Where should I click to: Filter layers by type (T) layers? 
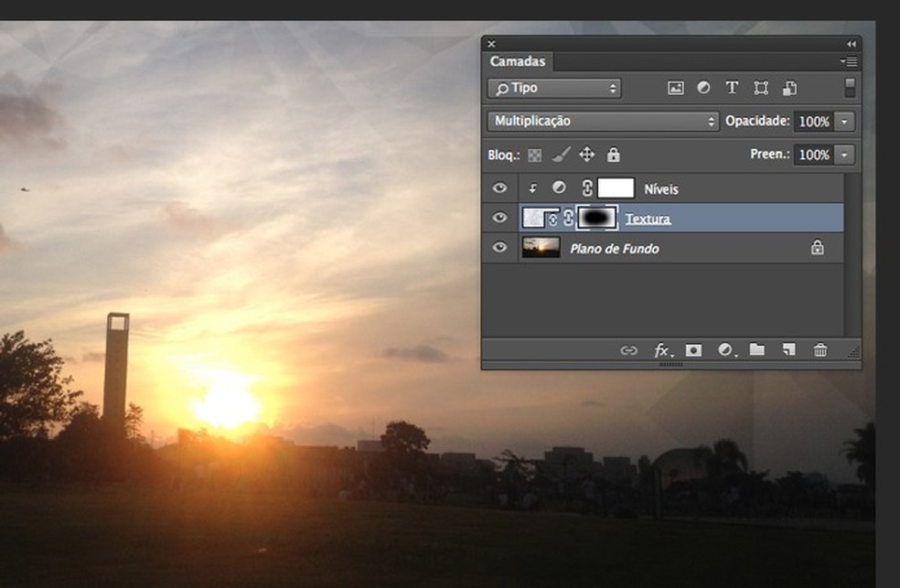(732, 89)
